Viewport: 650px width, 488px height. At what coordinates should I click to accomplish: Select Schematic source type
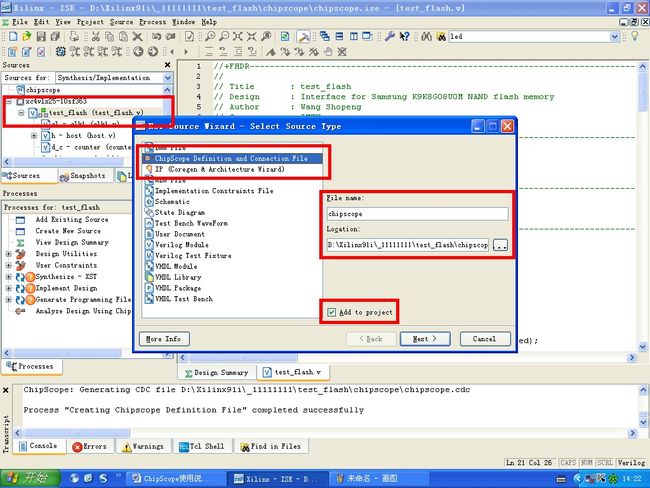tap(172, 202)
